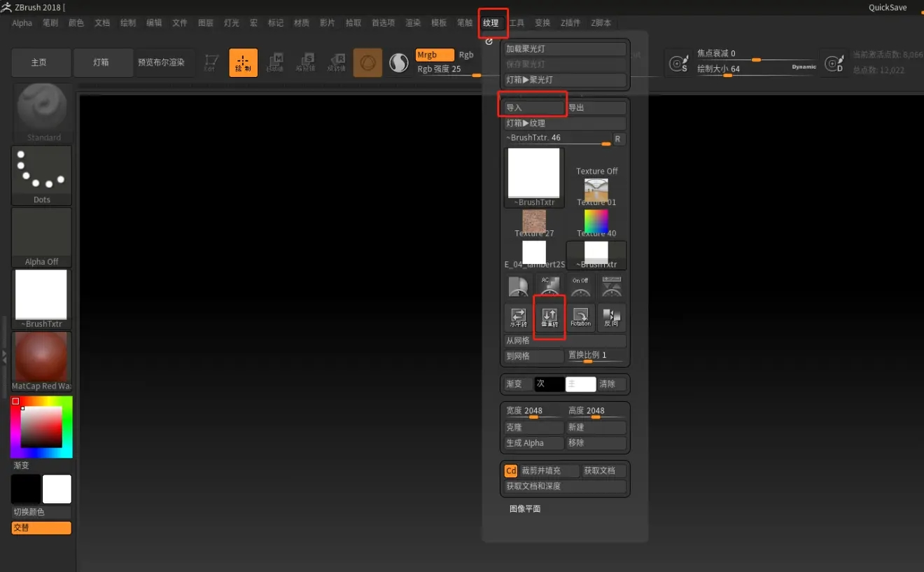This screenshot has width=924, height=572.
Task: Click the 生成 Alpha button
Action: tap(534, 442)
